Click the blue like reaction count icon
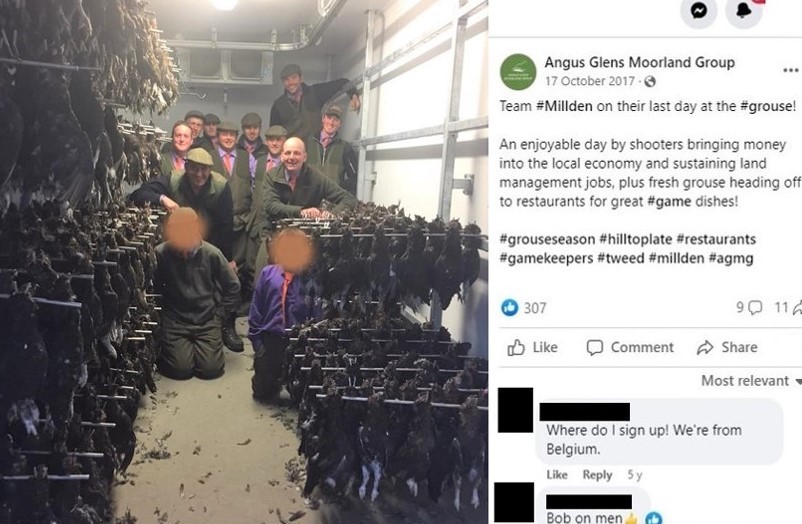 (509, 308)
